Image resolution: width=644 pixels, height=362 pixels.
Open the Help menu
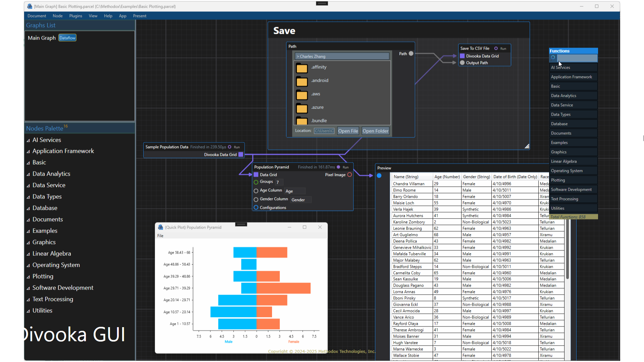108,16
